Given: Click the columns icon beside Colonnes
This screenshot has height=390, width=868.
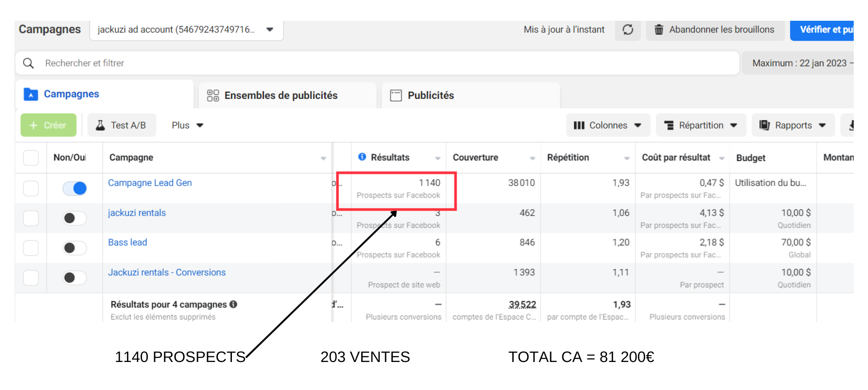Looking at the screenshot, I should click(x=579, y=125).
